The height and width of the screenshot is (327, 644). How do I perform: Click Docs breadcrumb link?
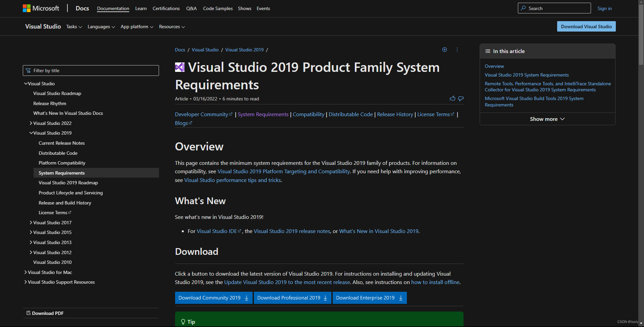coord(180,50)
